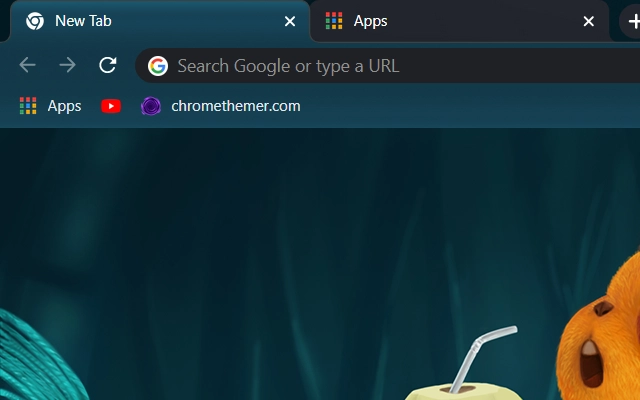The width and height of the screenshot is (640, 400).
Task: Click the purple chromethemer favicon
Action: pos(151,106)
